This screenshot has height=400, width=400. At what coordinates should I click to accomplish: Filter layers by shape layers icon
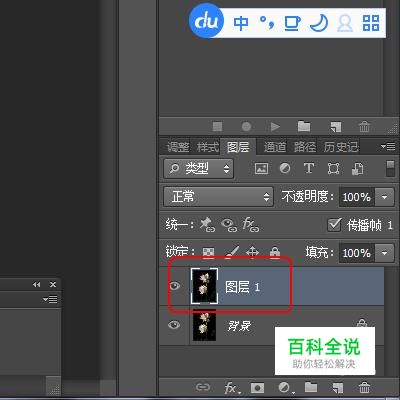click(x=333, y=169)
